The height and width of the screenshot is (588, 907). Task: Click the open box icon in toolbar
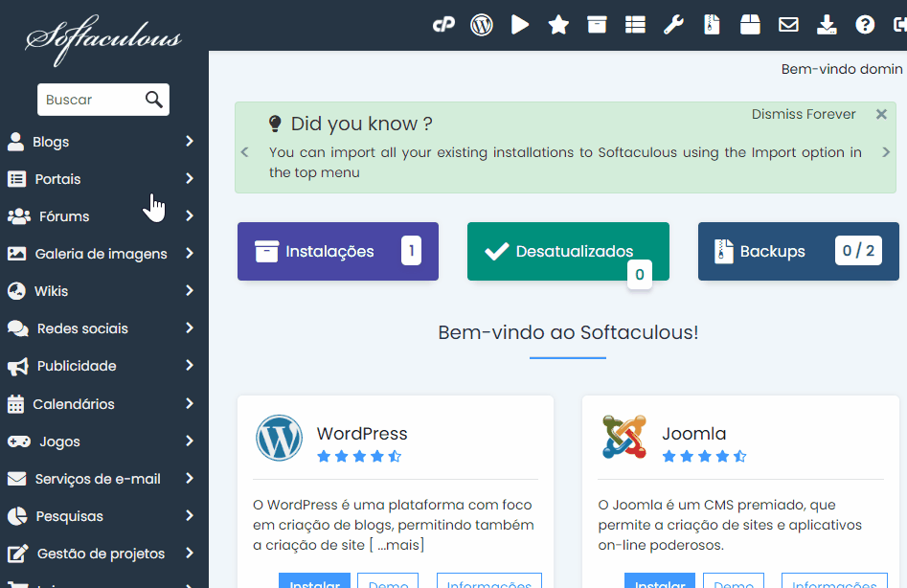[x=750, y=25]
